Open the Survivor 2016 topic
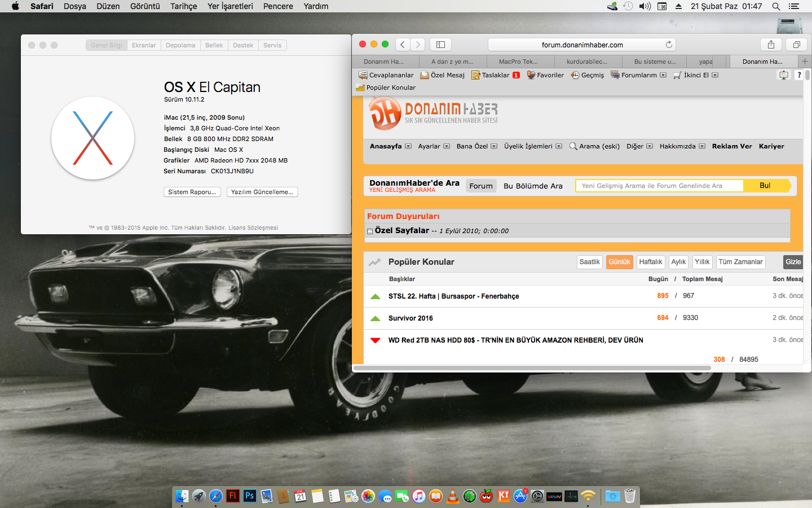Image resolution: width=812 pixels, height=508 pixels. (x=411, y=318)
